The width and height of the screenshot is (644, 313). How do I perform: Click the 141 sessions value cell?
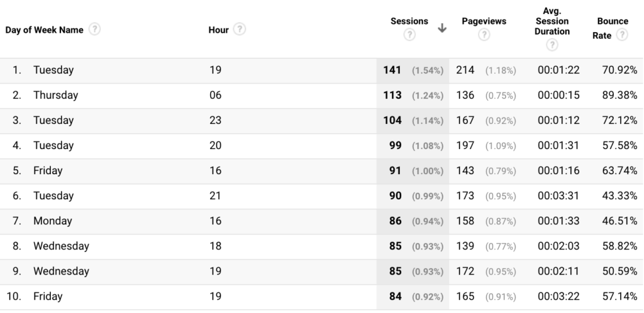[393, 70]
